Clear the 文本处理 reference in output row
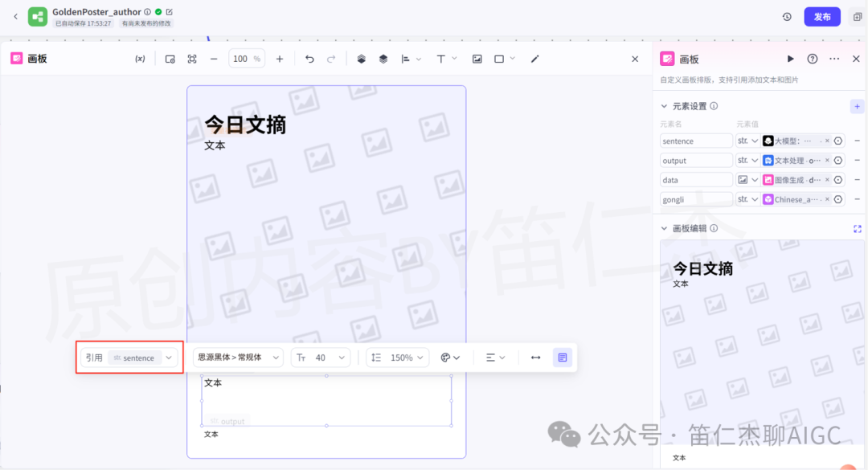 (827, 160)
